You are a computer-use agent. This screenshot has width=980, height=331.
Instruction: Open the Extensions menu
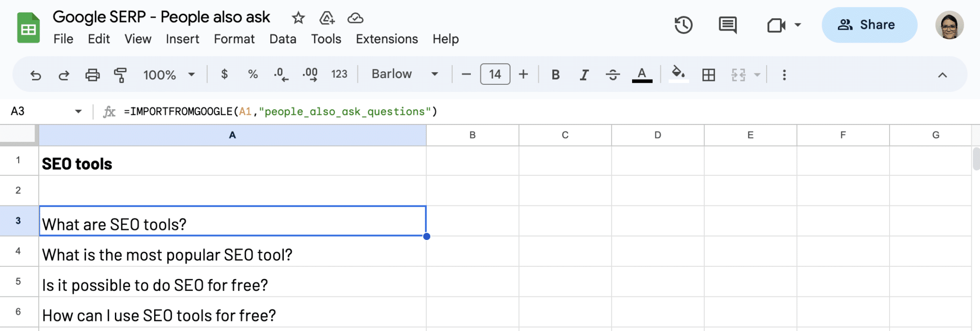(387, 39)
